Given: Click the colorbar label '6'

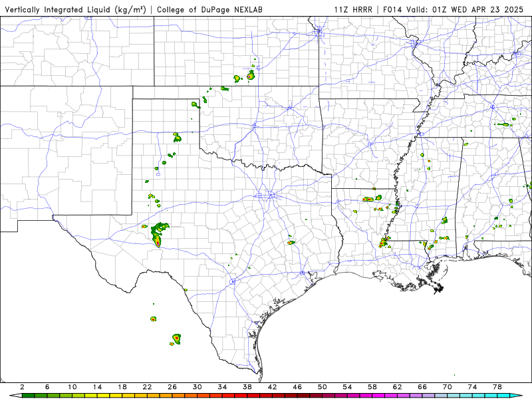Looking at the screenshot, I should [47, 387].
